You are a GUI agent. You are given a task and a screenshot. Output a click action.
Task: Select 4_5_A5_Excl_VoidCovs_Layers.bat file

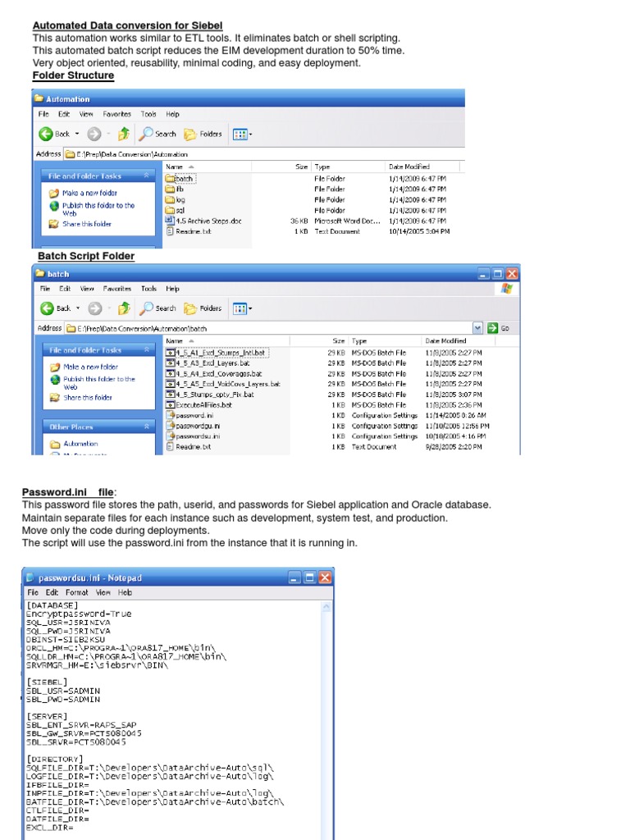click(223, 384)
